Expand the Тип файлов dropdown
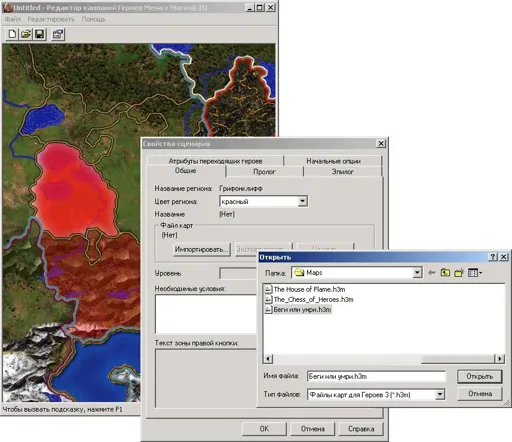The image size is (512, 442). [x=440, y=394]
